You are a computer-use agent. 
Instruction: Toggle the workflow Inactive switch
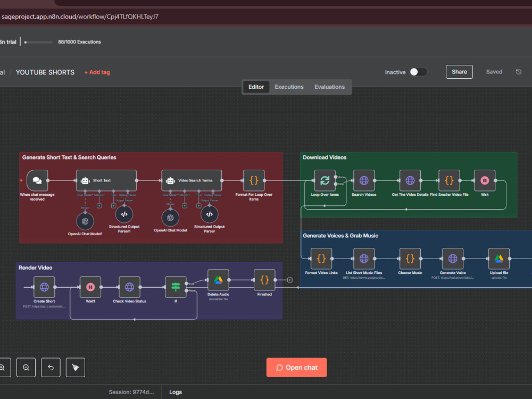click(x=418, y=72)
